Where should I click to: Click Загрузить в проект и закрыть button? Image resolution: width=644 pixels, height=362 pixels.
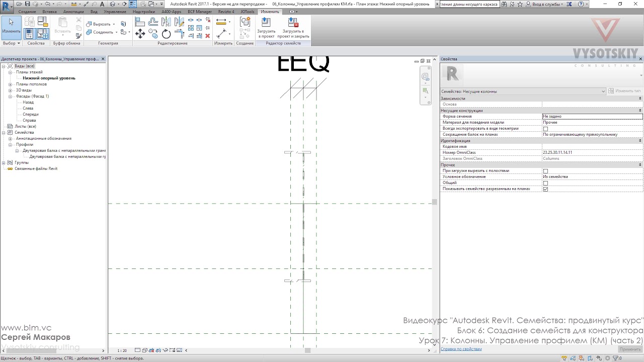pyautogui.click(x=293, y=28)
